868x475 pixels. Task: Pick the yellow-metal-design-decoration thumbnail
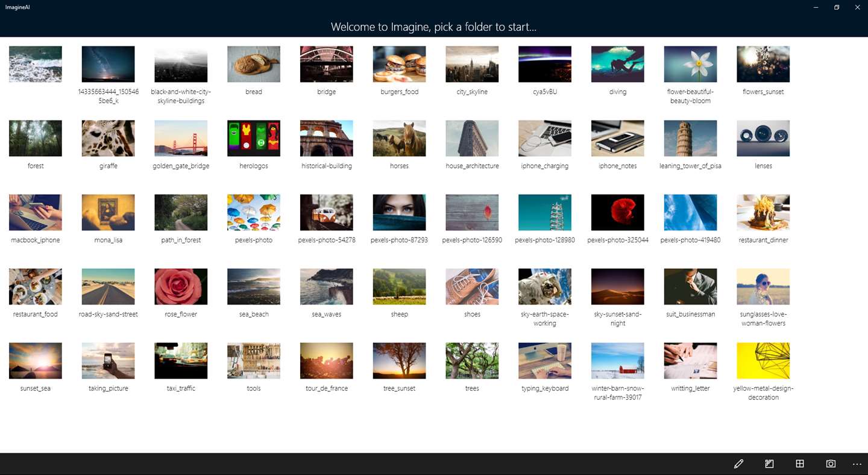pos(763,360)
